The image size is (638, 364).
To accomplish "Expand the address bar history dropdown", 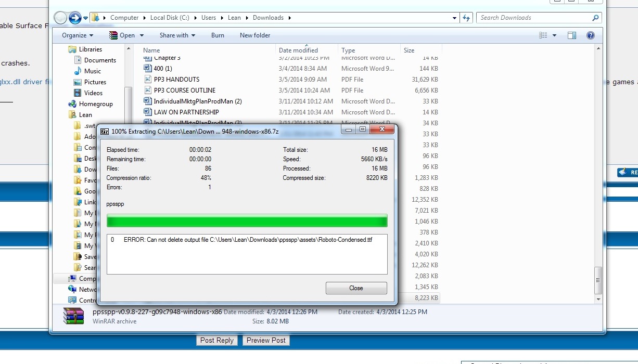I will pyautogui.click(x=455, y=18).
